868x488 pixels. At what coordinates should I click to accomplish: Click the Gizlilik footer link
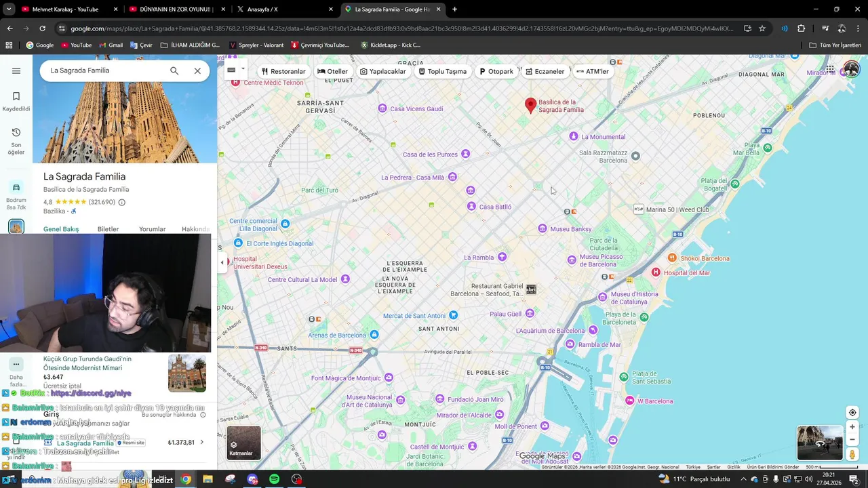click(734, 467)
